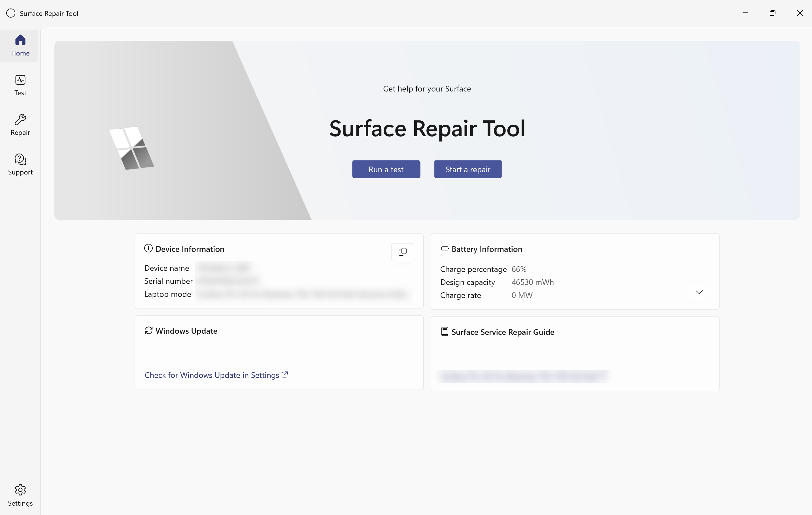This screenshot has height=515, width=812.
Task: Click the 0 MW charge rate value
Action: tap(522, 295)
